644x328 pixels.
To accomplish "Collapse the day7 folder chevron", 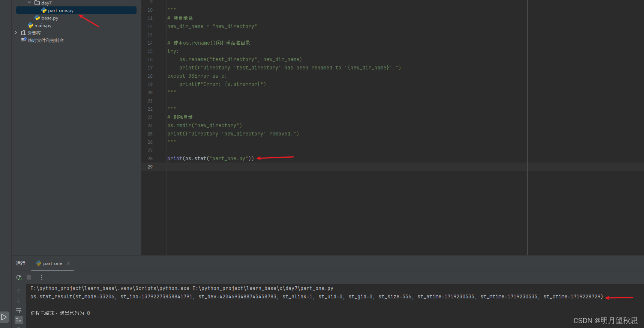I will pyautogui.click(x=30, y=3).
